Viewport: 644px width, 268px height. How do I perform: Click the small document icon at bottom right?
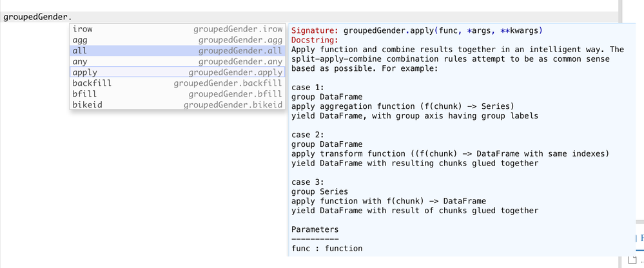pos(633,260)
